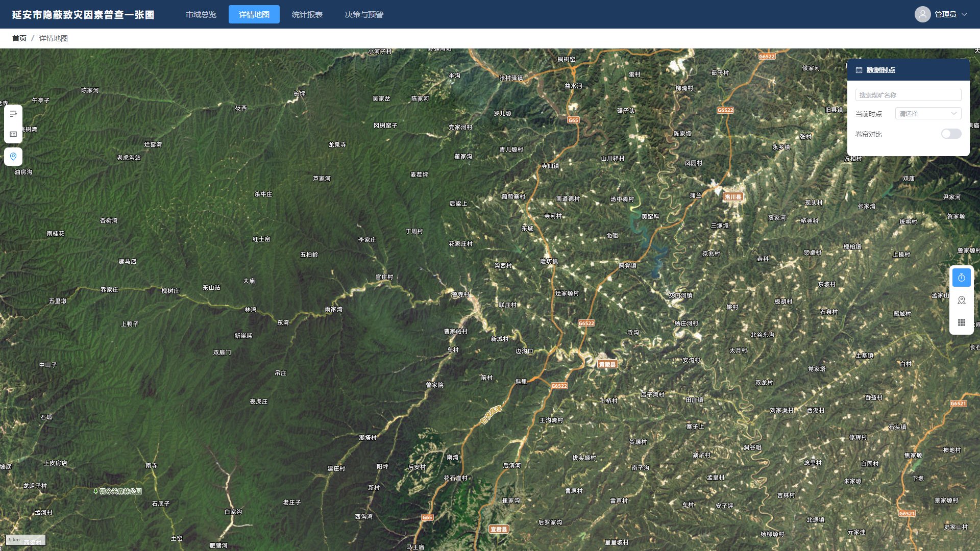Go to the 决策与预警 tab
This screenshot has width=980, height=551.
click(x=364, y=14)
